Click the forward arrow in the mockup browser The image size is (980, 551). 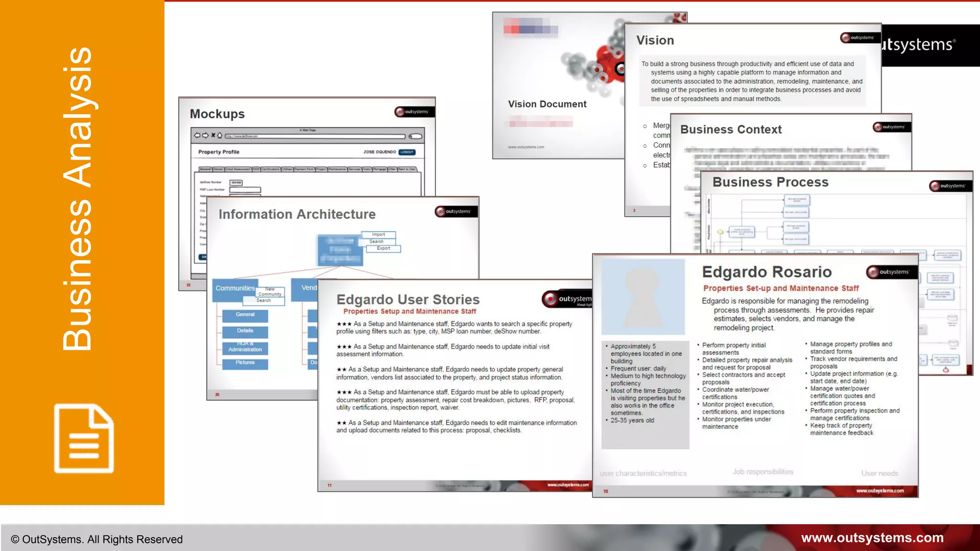coord(205,135)
